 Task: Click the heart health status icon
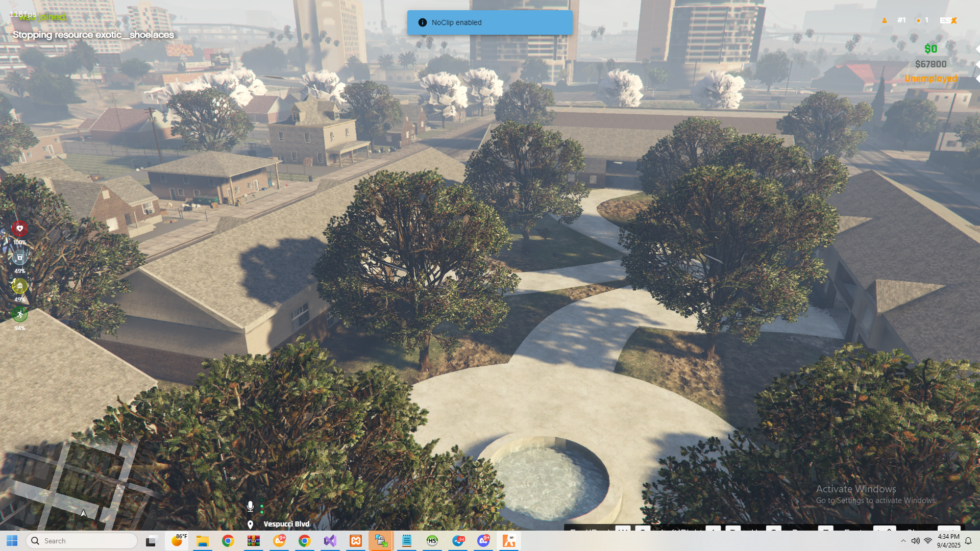19,229
